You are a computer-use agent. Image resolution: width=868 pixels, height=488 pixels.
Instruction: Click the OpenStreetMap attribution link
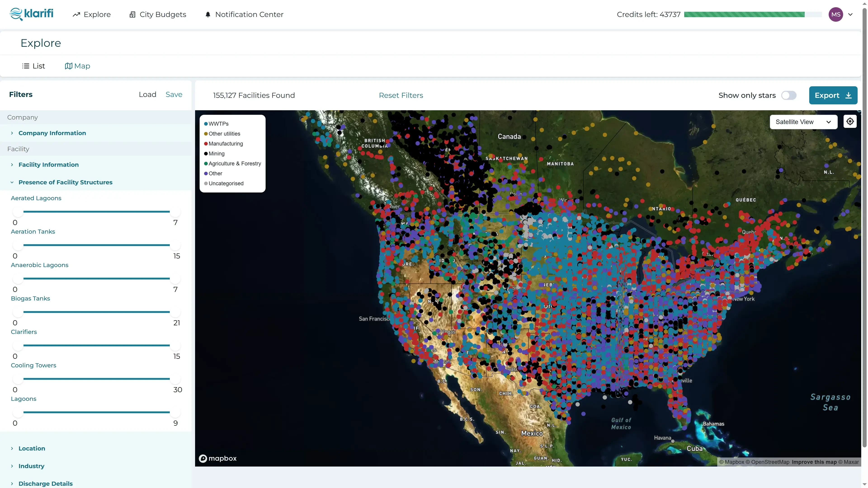[x=767, y=462]
